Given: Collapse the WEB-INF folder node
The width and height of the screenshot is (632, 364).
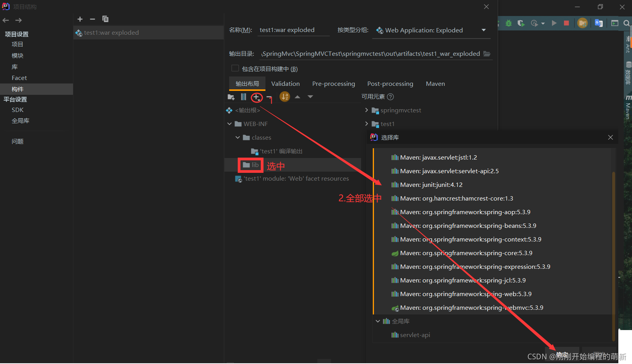Looking at the screenshot, I should [x=230, y=124].
